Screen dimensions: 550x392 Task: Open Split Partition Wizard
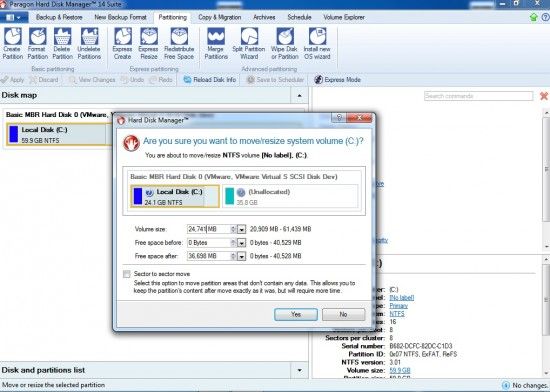(x=249, y=43)
